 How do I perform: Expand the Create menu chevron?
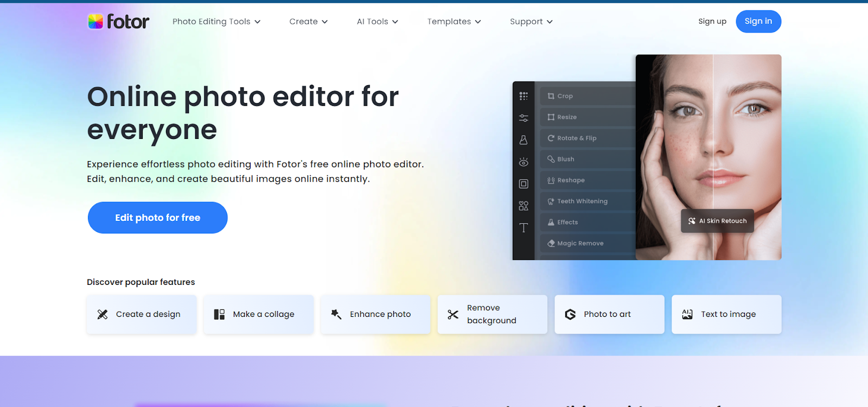(325, 22)
